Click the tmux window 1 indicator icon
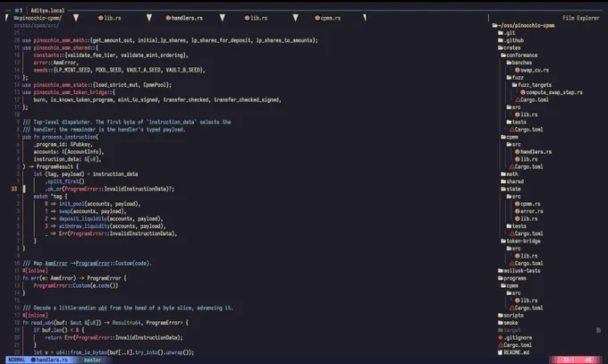 click(x=18, y=11)
